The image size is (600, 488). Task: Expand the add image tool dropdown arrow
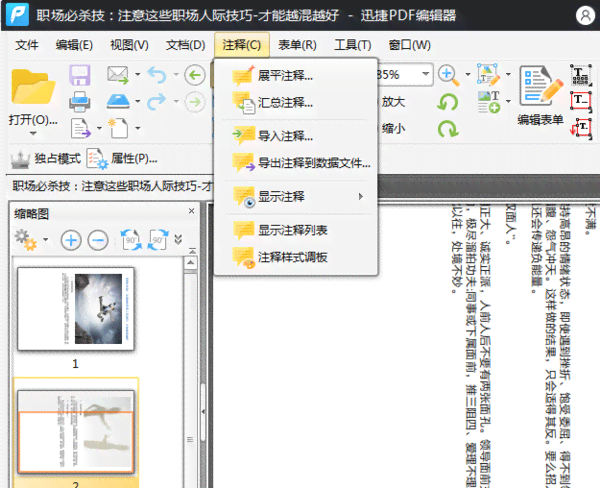click(x=508, y=101)
